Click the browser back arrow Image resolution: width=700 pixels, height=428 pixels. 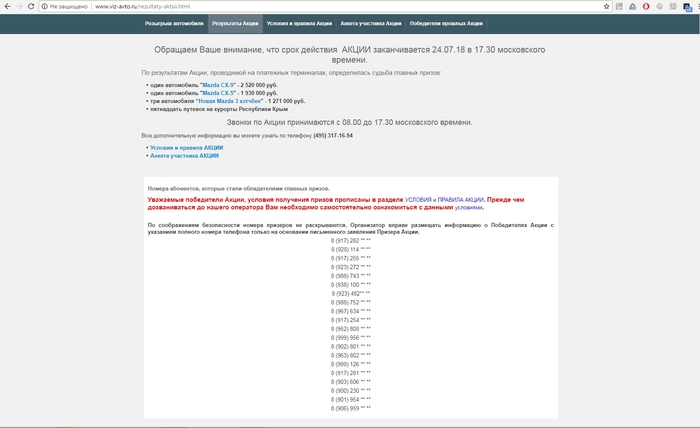(x=6, y=6)
